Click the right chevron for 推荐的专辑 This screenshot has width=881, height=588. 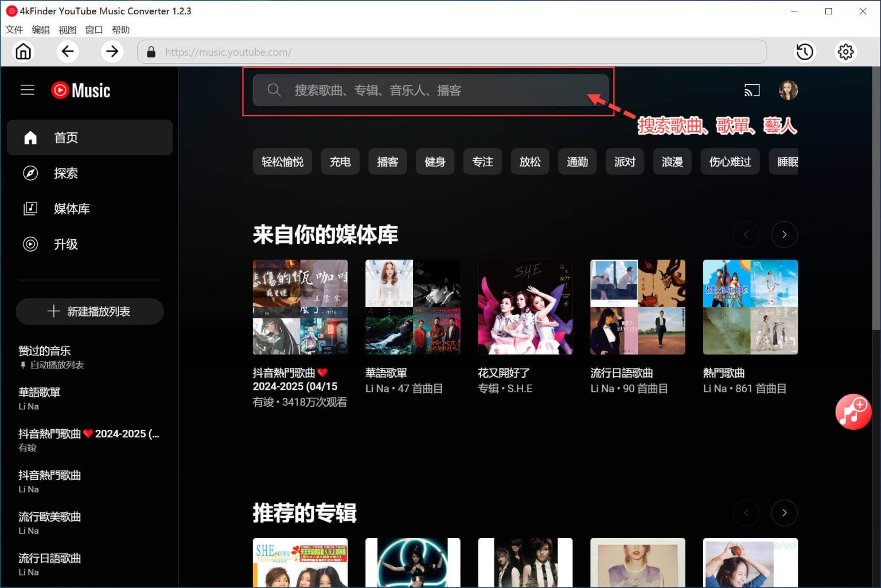point(784,513)
